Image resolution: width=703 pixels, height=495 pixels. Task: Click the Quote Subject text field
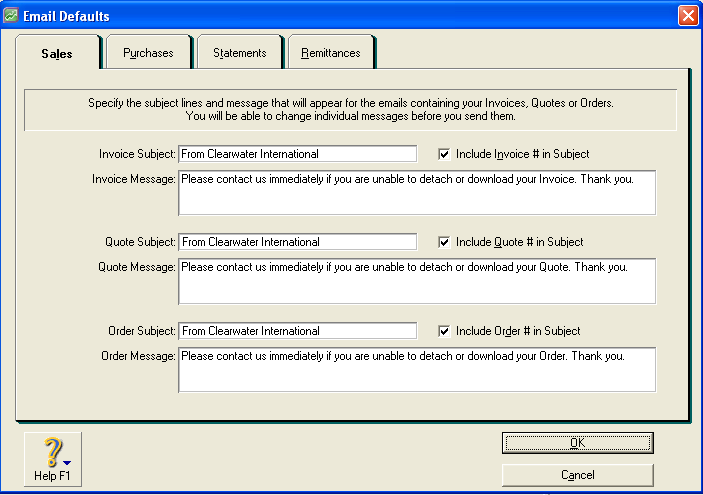pyautogui.click(x=298, y=242)
